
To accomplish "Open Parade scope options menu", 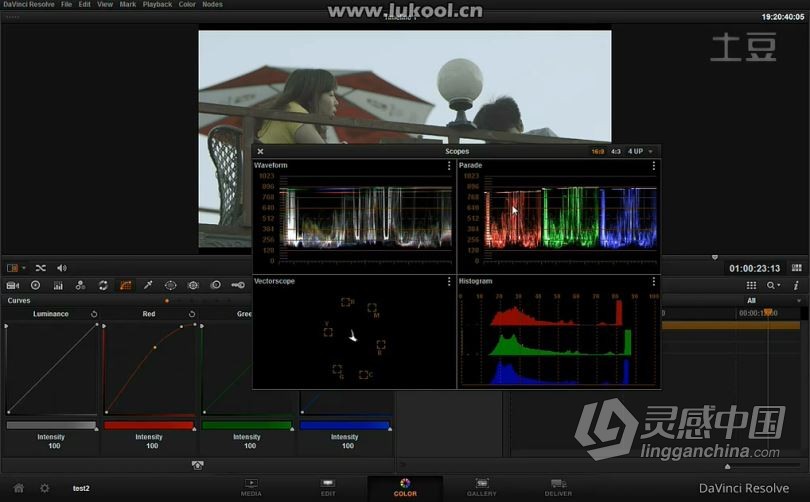I will [x=653, y=165].
